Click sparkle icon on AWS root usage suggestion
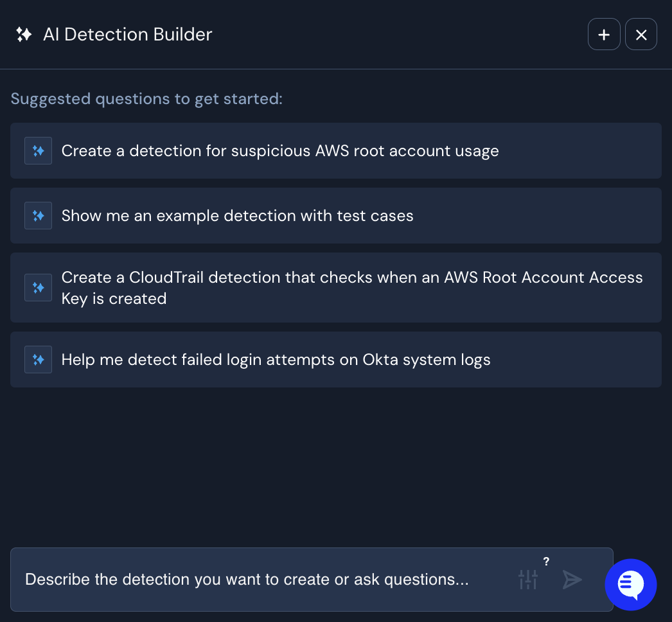The width and height of the screenshot is (672, 622). 38,151
